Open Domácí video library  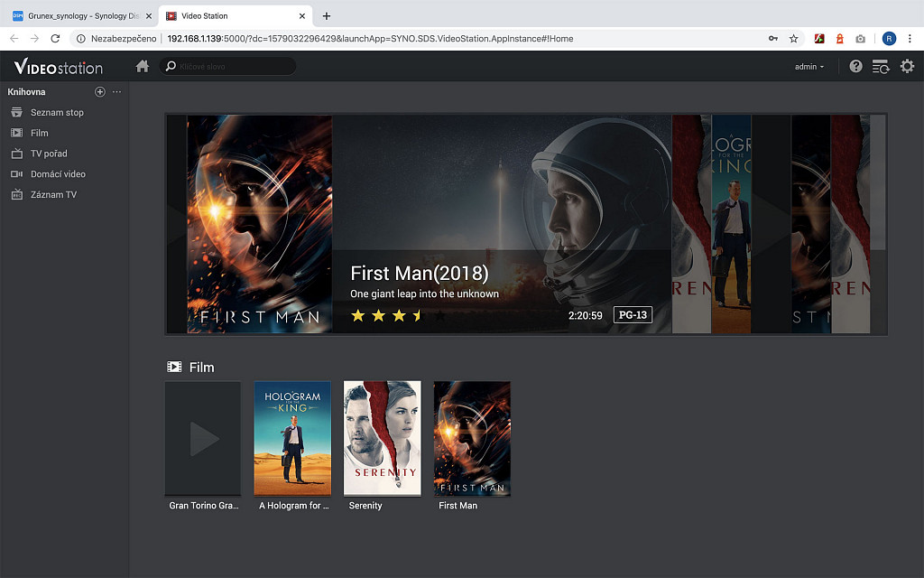coord(58,174)
